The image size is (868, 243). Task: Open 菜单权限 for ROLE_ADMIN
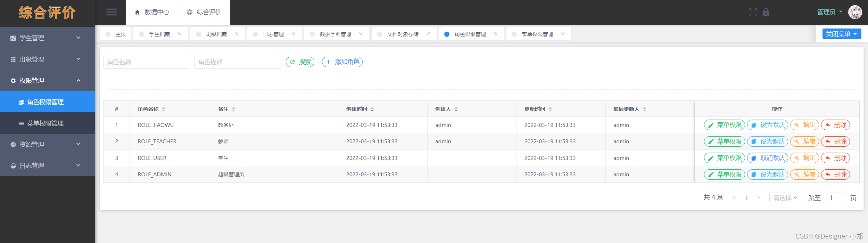click(725, 175)
